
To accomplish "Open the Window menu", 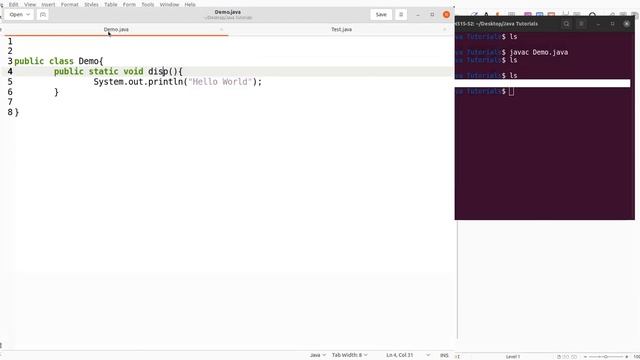I will pos(169,4).
